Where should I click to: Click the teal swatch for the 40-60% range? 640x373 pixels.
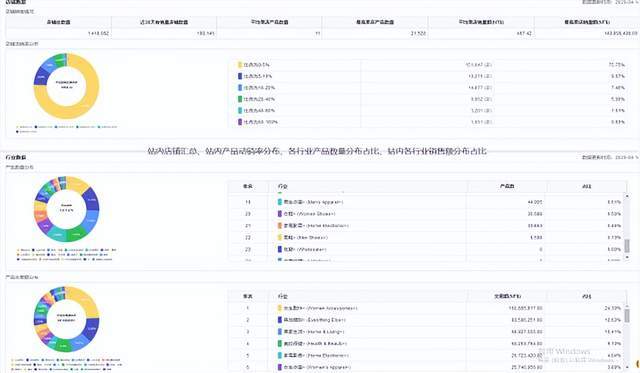(240, 111)
